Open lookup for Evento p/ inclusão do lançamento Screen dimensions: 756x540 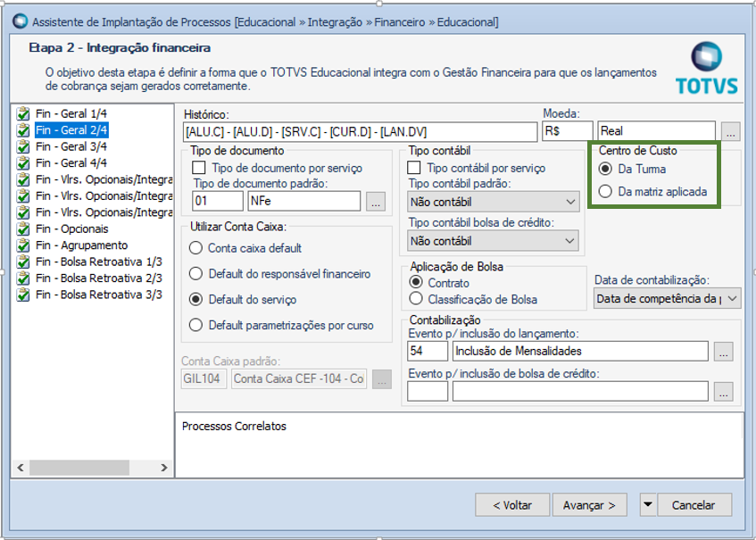coord(723,352)
